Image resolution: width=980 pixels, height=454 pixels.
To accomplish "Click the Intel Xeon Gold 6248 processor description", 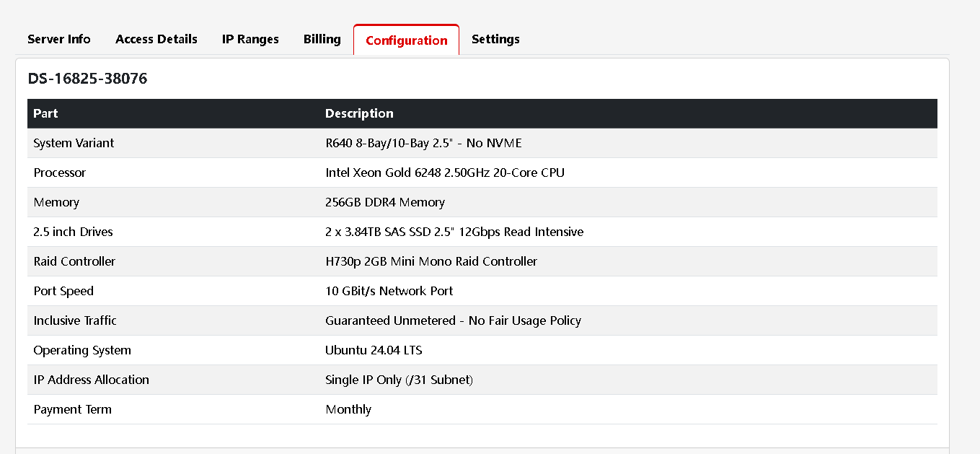I will [x=444, y=173].
